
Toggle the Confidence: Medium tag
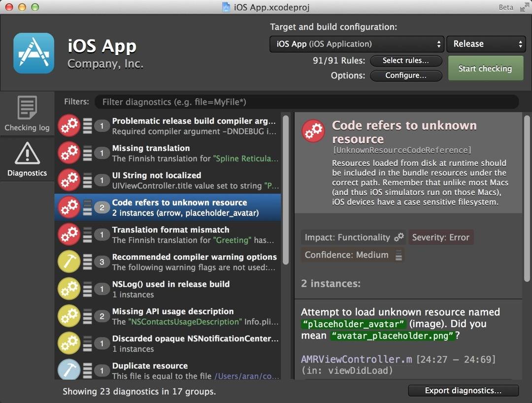tap(353, 255)
